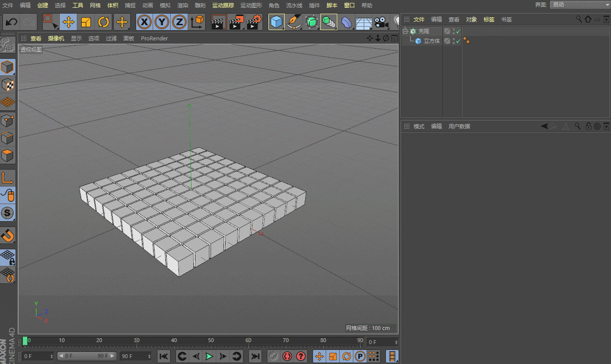
Task: Click the spinner on current frame field
Action: click(396, 342)
